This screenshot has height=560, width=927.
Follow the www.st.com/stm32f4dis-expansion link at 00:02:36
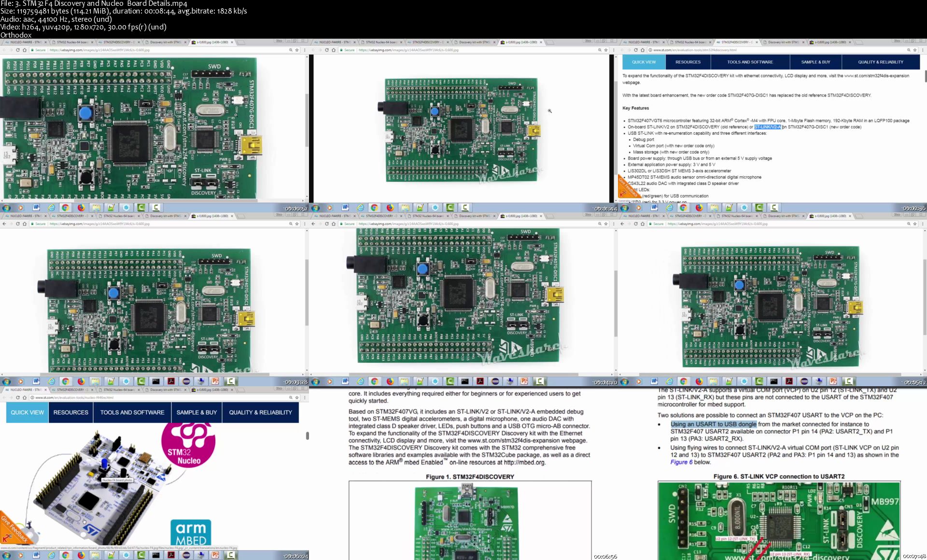point(876,76)
